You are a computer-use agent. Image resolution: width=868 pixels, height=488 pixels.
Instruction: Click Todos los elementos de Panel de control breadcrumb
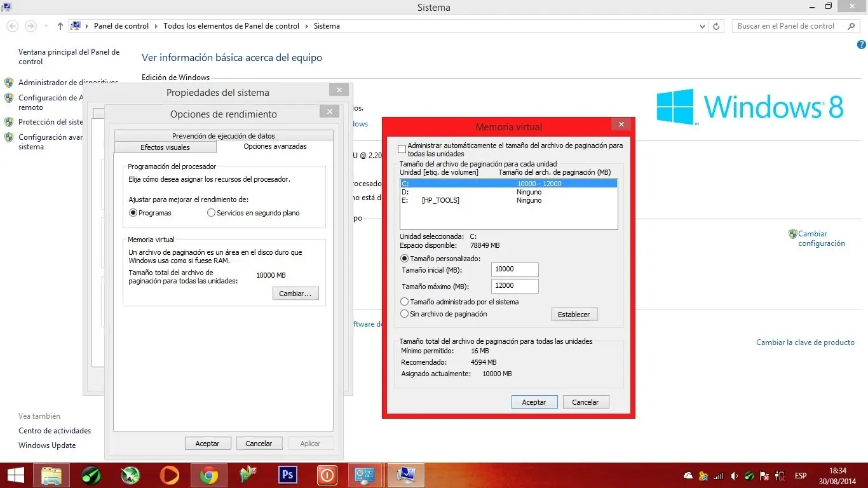pyautogui.click(x=231, y=26)
